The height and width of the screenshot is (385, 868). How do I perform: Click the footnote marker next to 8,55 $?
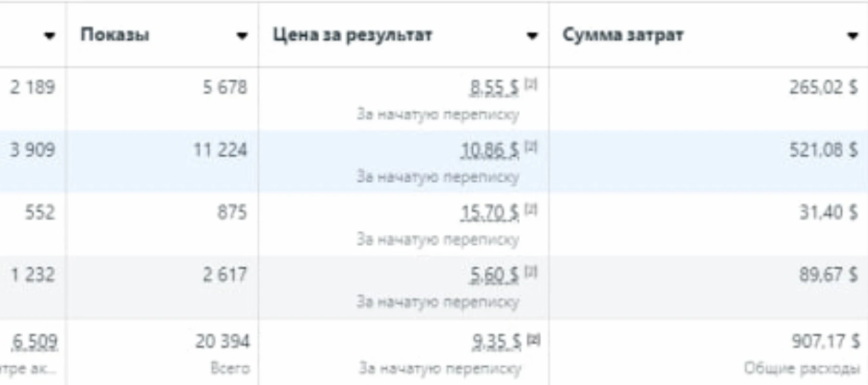pyautogui.click(x=531, y=84)
